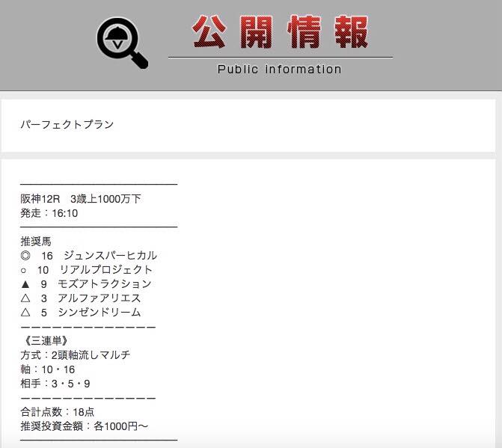
Task: Click the 《三連単》 bet type label
Action: (46, 340)
